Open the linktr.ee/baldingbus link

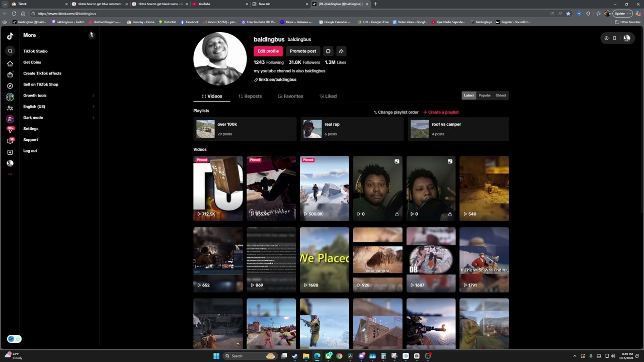[x=275, y=80]
